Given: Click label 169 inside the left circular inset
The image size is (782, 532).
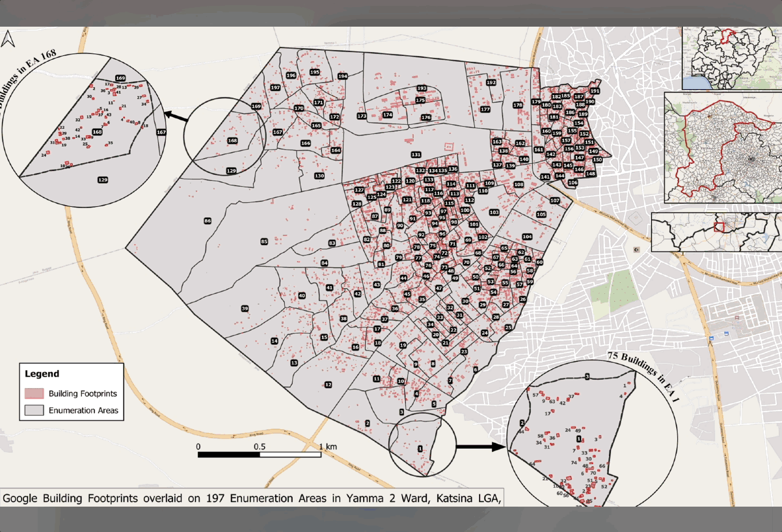Looking at the screenshot, I should point(120,78).
